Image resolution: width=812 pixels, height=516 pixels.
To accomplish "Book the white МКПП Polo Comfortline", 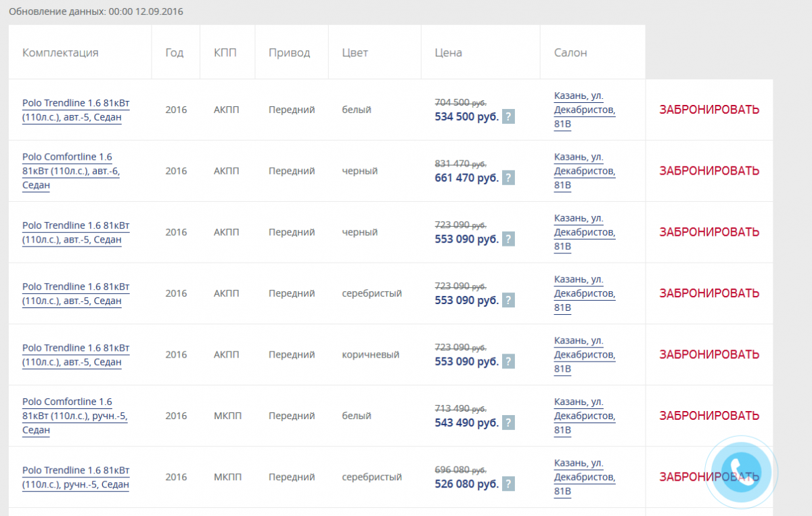I will pyautogui.click(x=709, y=416).
